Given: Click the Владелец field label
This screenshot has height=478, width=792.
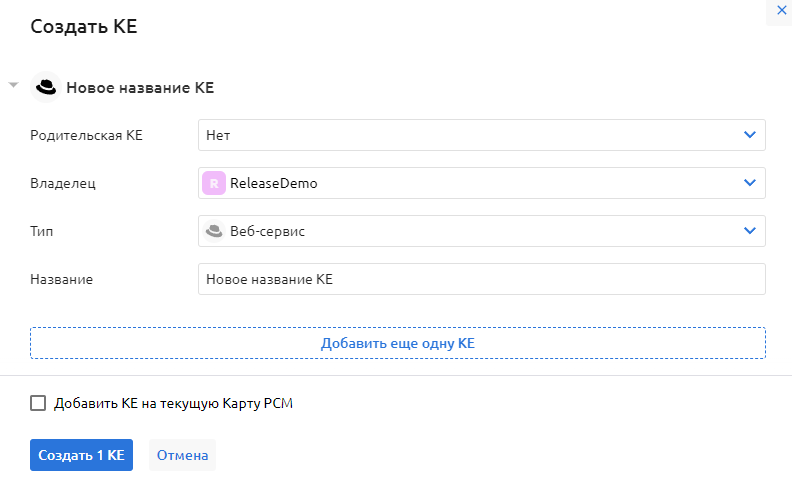Looking at the screenshot, I should point(63,183).
